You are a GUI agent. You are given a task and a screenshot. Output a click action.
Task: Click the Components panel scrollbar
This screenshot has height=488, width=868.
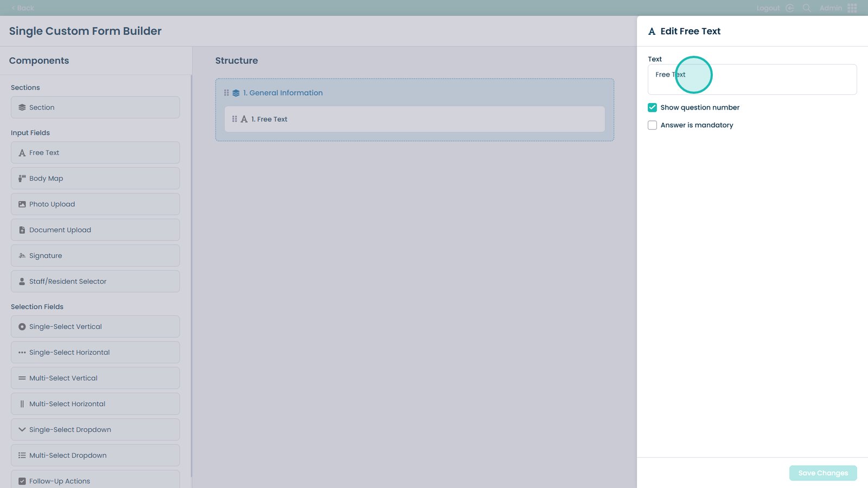click(x=192, y=275)
